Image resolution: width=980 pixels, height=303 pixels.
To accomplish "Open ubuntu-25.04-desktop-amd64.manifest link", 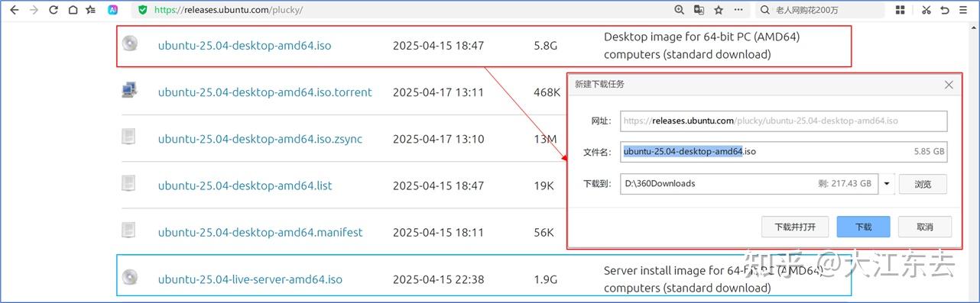I will pyautogui.click(x=260, y=232).
